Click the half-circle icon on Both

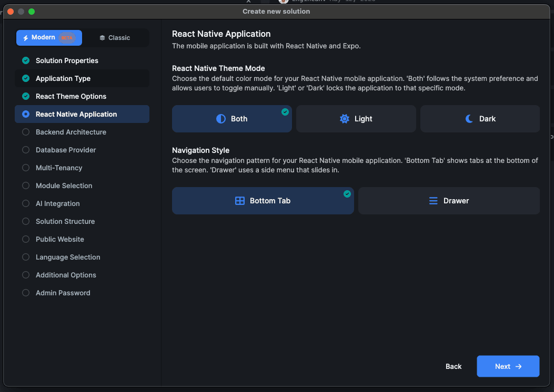click(221, 119)
